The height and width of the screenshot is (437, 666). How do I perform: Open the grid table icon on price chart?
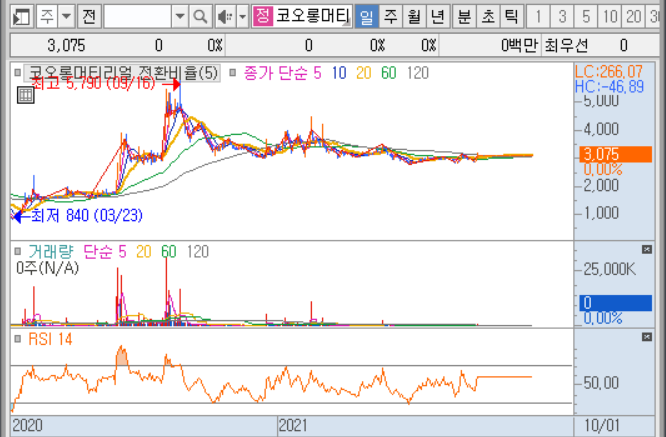25,95
